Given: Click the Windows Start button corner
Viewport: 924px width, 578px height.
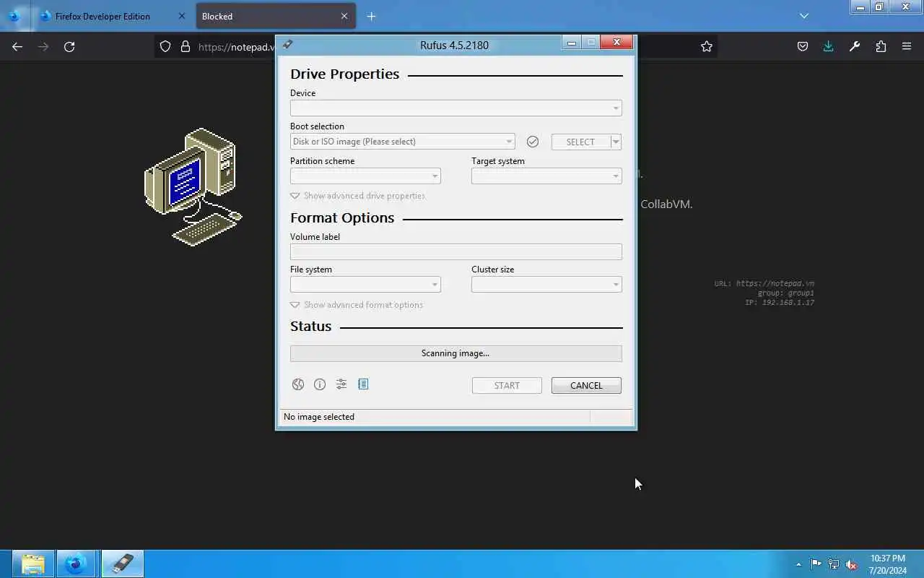Looking at the screenshot, I should click(5, 564).
